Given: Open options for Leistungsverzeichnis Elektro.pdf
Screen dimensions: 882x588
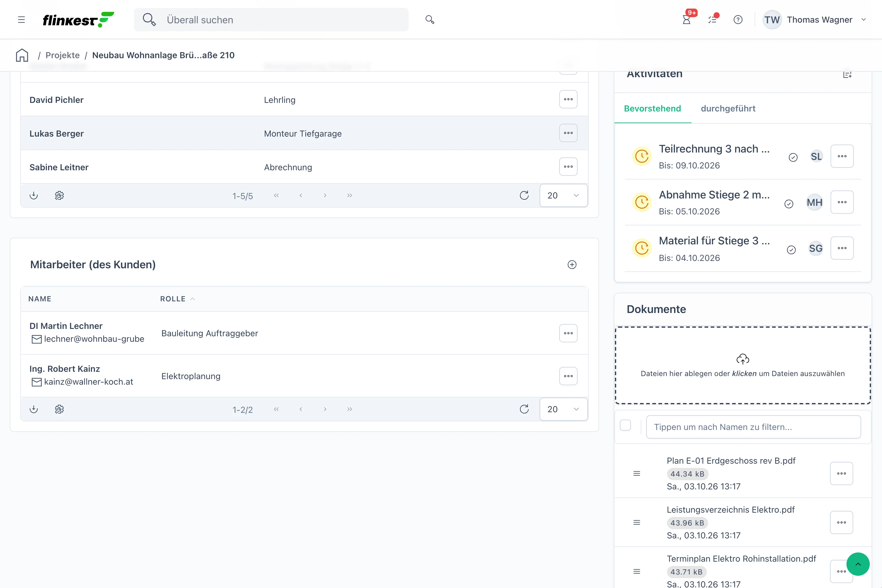Looking at the screenshot, I should coord(842,522).
